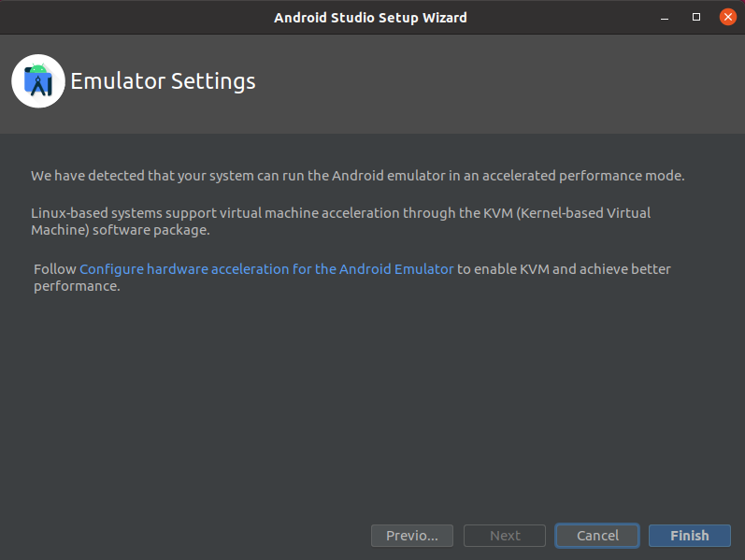
Task: Minimize the Setup Wizard window
Action: click(x=665, y=18)
